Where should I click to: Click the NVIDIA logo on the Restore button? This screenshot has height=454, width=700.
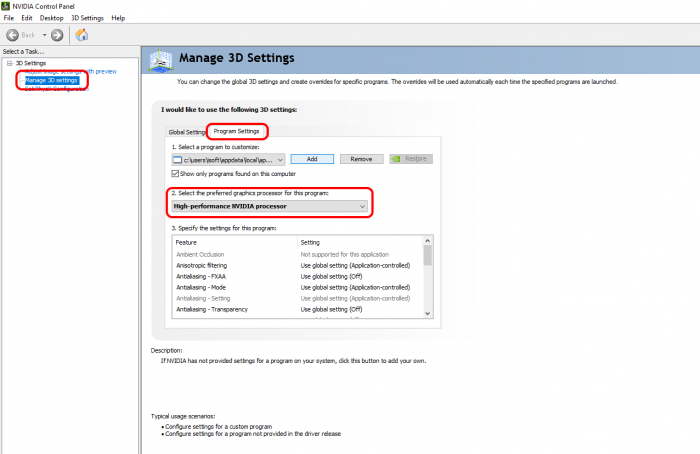click(x=398, y=158)
